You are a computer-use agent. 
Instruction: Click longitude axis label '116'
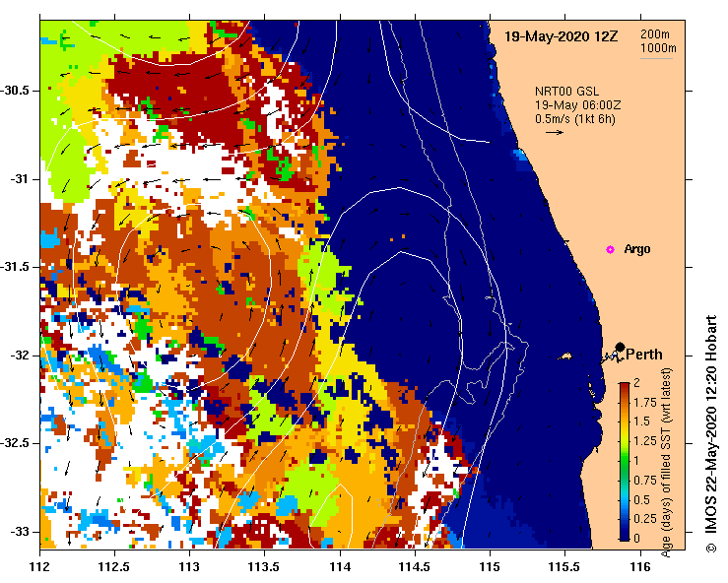640,567
